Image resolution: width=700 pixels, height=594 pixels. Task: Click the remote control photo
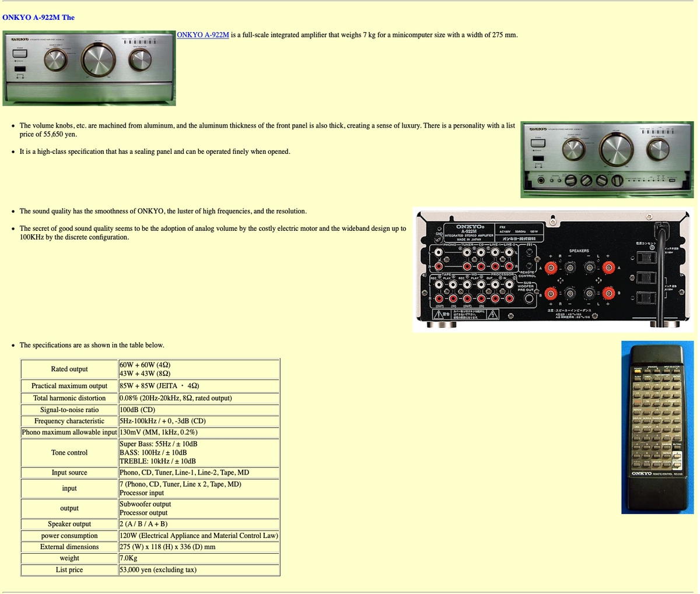click(x=658, y=427)
